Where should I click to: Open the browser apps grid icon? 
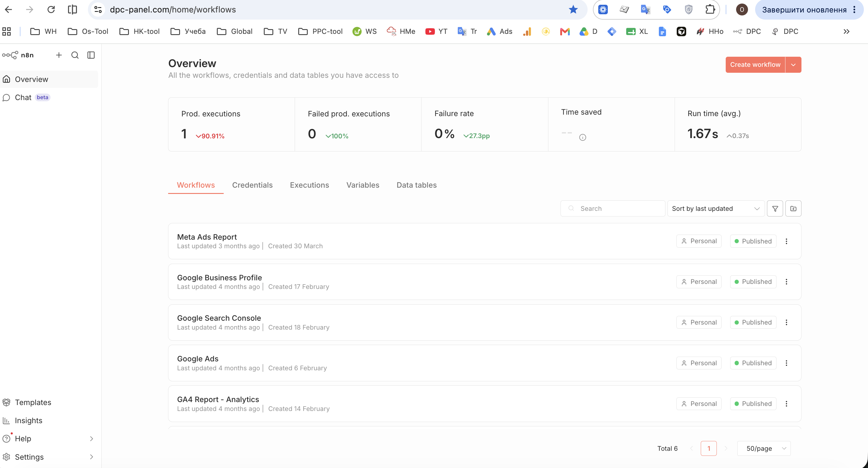7,31
